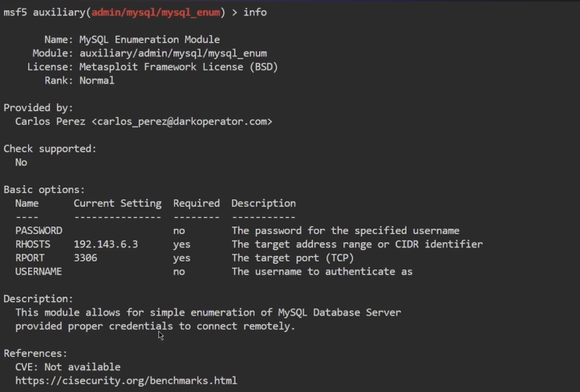The width and height of the screenshot is (580, 392).
Task: Click the Required column header
Action: coord(196,203)
